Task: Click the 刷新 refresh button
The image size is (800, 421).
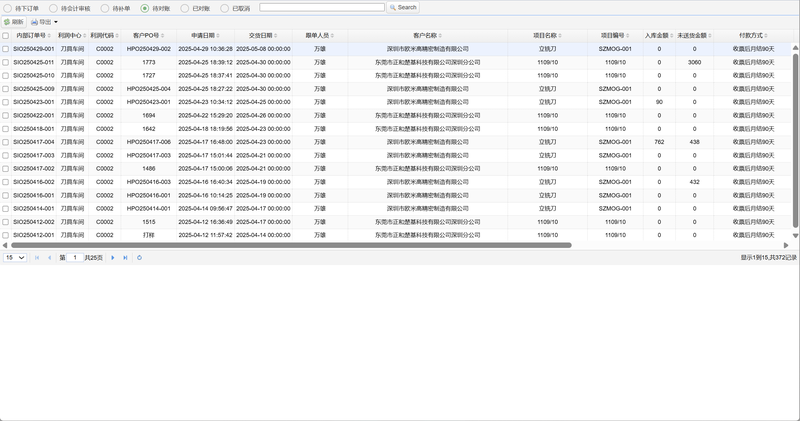Action: [13, 22]
